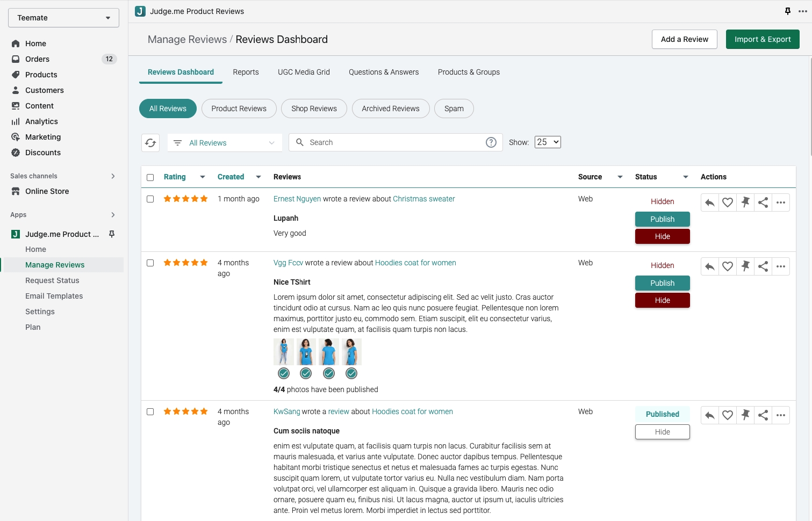
Task: Publish the Ernest Nguyen review
Action: point(662,219)
